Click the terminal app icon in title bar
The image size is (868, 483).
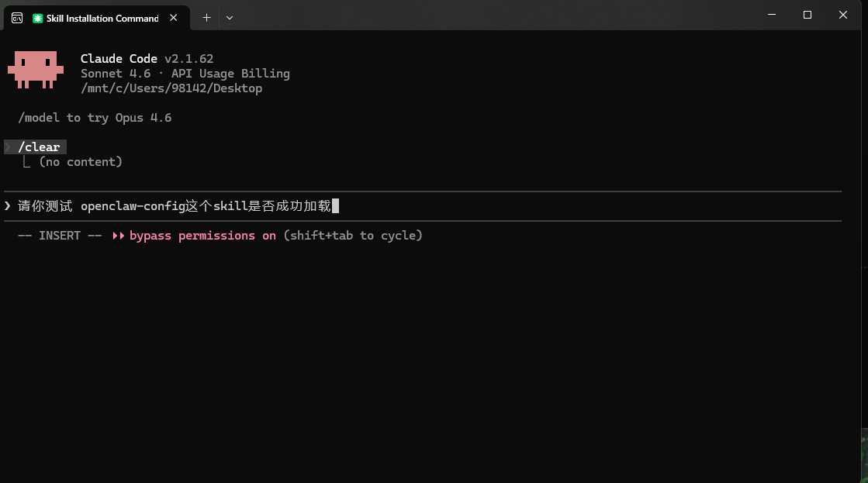[16, 18]
